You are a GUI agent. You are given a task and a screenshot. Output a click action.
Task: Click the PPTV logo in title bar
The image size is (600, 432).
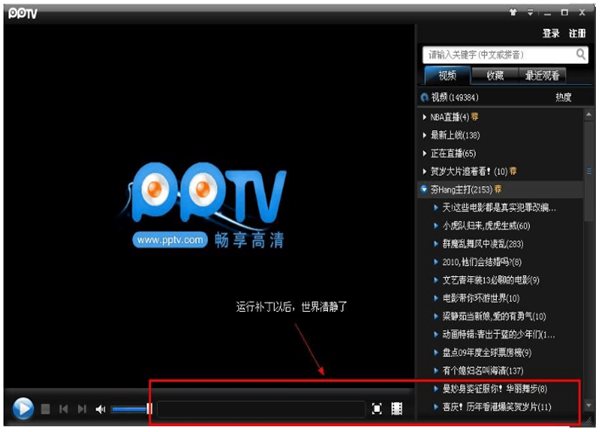pos(23,14)
